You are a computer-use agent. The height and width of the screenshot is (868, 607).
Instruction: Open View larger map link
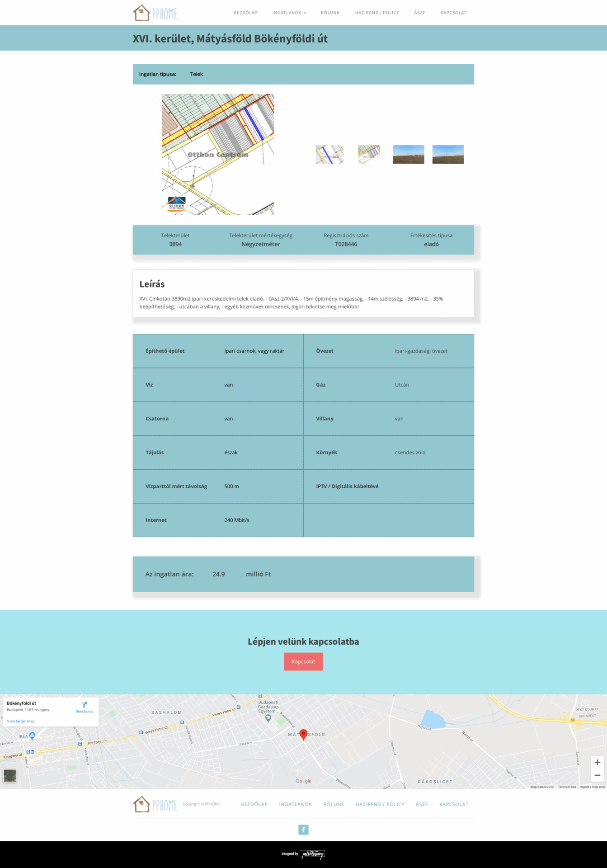point(21,721)
